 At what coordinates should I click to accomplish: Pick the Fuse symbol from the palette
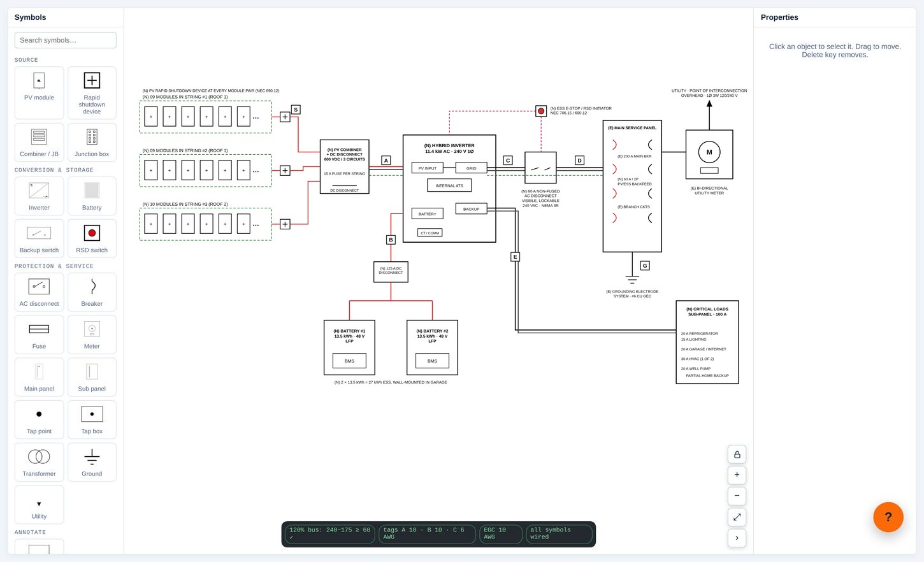click(x=39, y=335)
